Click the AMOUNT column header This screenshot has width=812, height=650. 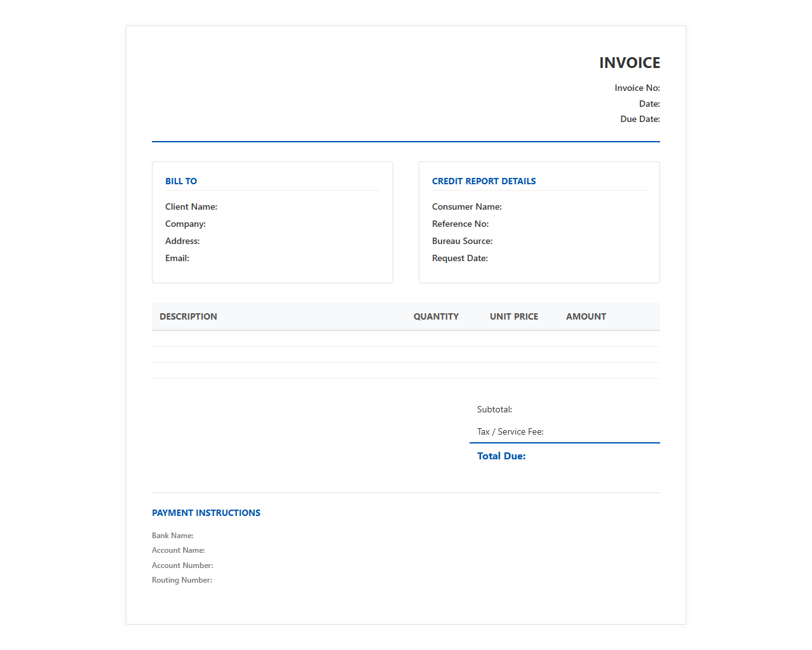click(586, 316)
